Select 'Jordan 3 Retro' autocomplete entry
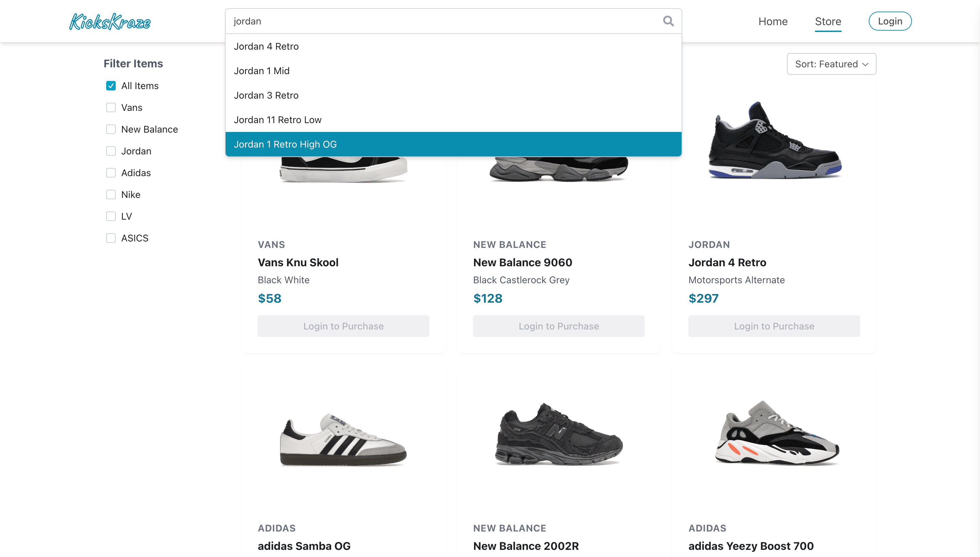980x557 pixels. coord(266,95)
